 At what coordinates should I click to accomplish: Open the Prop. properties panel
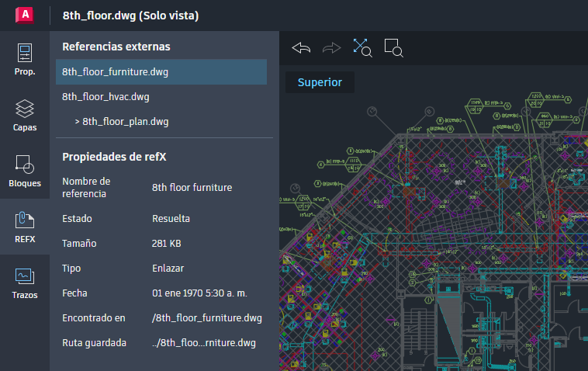[x=25, y=59]
